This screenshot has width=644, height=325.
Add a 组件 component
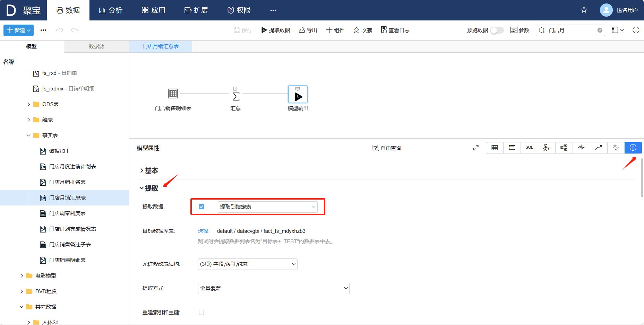click(335, 30)
